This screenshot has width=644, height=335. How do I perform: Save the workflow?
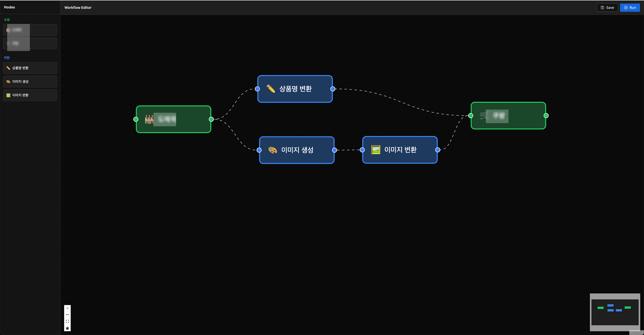[x=607, y=8]
